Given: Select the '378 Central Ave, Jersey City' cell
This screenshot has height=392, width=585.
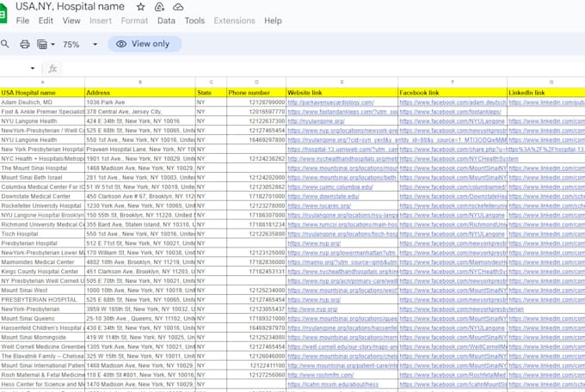Looking at the screenshot, I should tap(140, 112).
